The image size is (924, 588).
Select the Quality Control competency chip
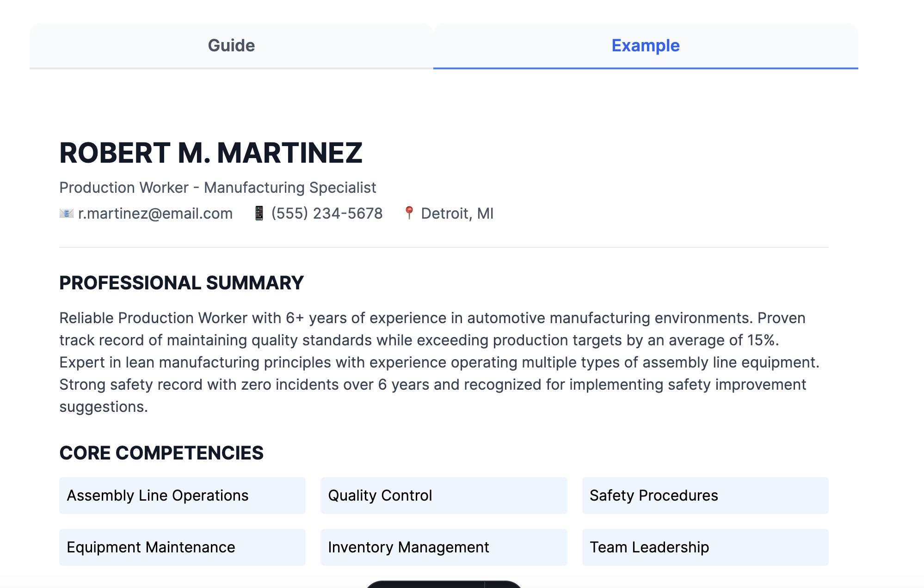pos(444,496)
